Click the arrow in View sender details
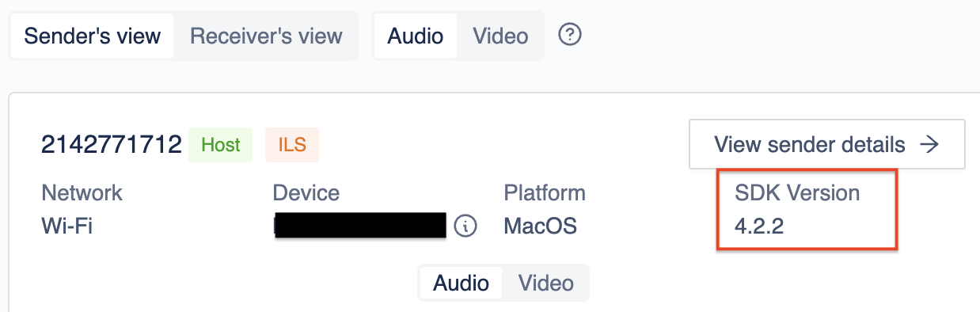 (x=929, y=144)
